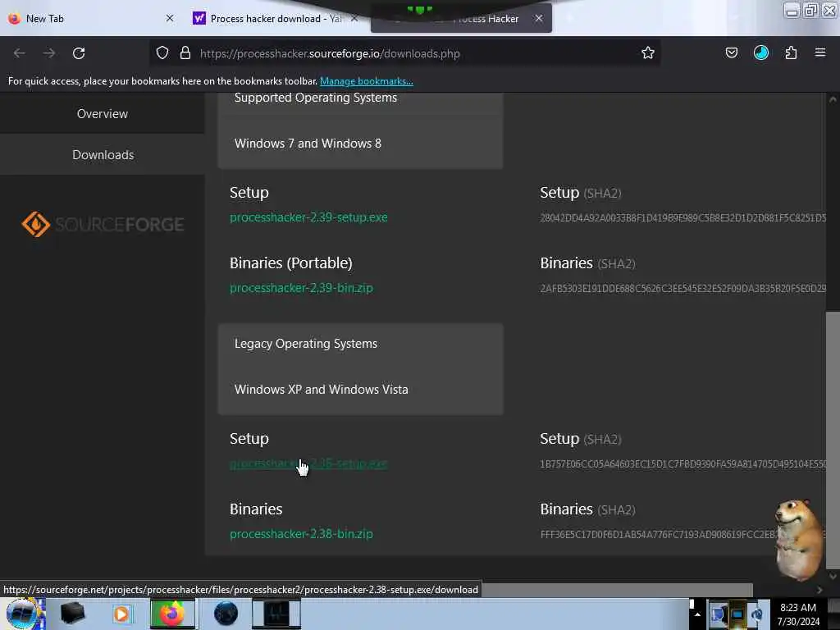Viewport: 840px width, 630px height.
Task: Close the New Tab tab
Action: point(170,18)
